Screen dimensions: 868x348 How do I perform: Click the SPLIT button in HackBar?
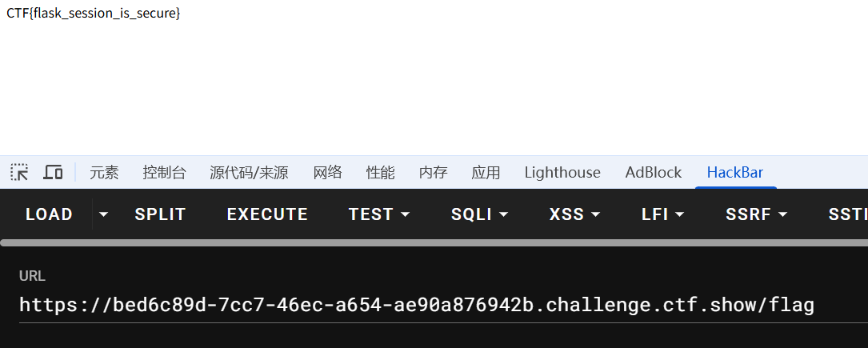point(160,214)
